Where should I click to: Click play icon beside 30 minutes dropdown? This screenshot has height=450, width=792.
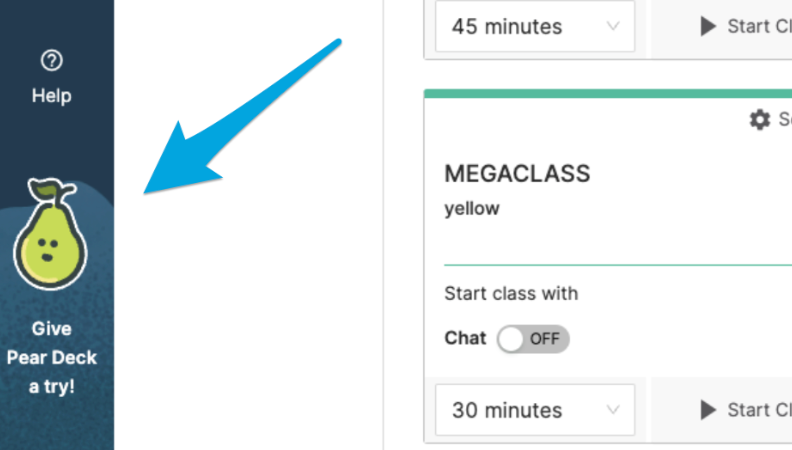tap(709, 410)
